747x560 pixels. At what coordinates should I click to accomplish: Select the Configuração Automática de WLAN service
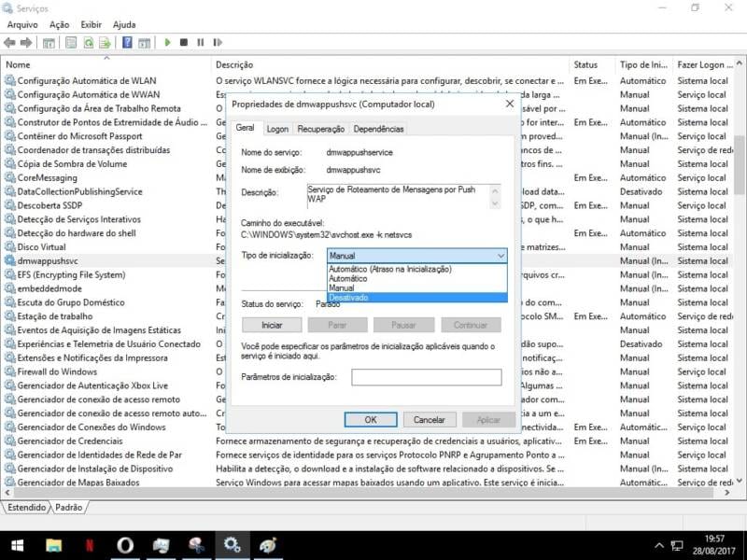87,81
